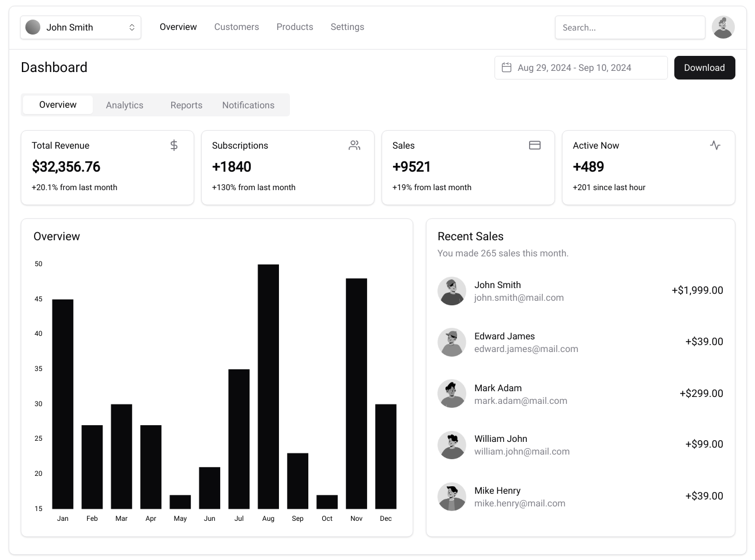The width and height of the screenshot is (755, 560).
Task: Click Edward James's +$39.00 amount
Action: coord(704,342)
